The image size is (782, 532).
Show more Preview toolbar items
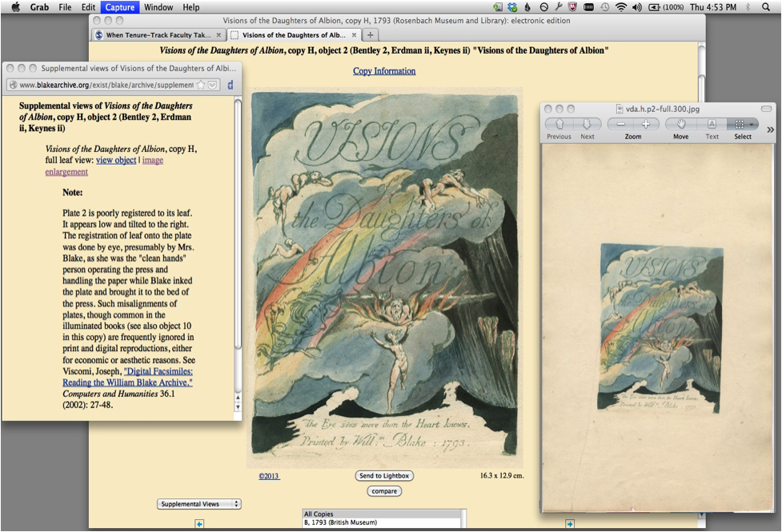click(x=770, y=130)
